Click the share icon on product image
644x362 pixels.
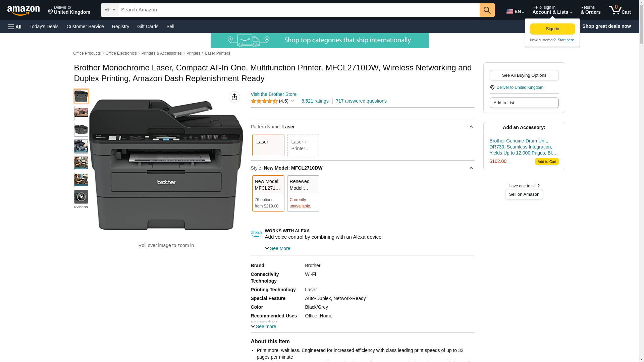point(234,97)
